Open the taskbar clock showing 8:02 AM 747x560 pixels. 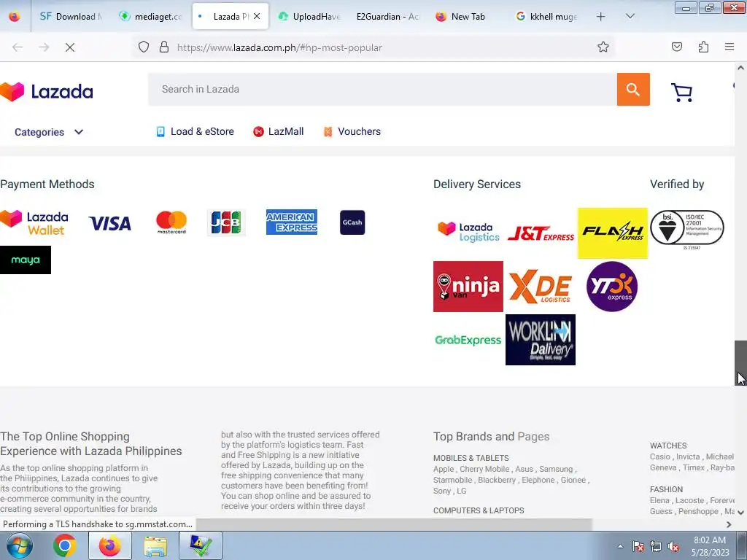click(710, 546)
